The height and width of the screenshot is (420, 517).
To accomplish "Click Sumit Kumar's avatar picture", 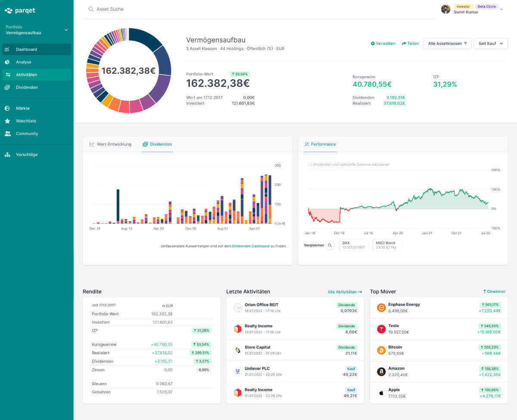I will (445, 9).
